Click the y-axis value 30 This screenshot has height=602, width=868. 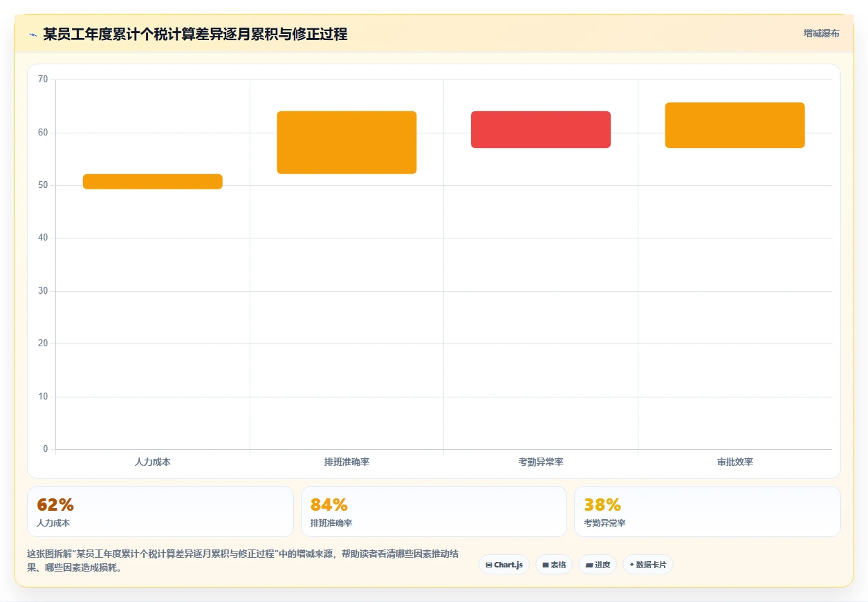(x=43, y=291)
